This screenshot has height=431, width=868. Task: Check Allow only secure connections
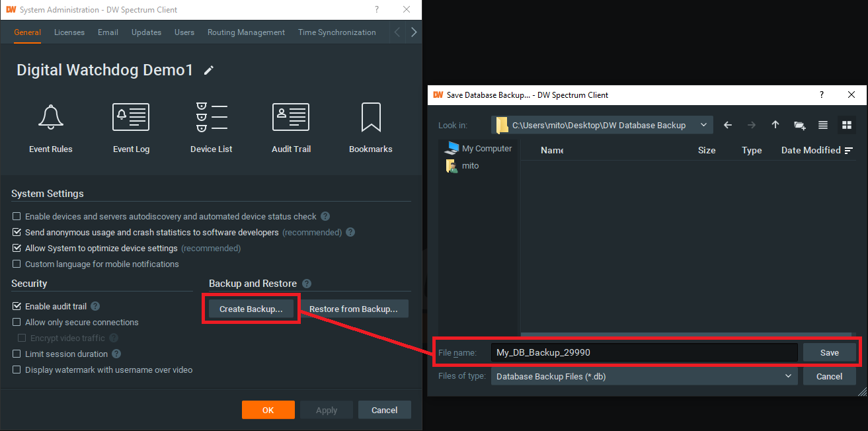[x=17, y=322]
